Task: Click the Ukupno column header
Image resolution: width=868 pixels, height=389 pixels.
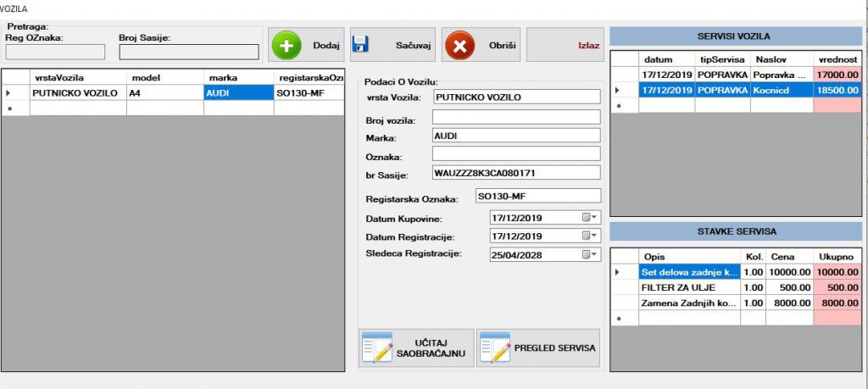Action: pyautogui.click(x=835, y=256)
